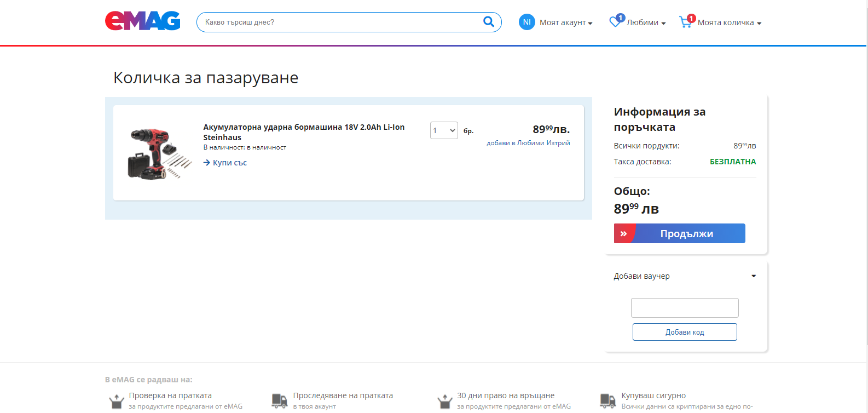Click the Проверка на пратката box icon
This screenshot has width=868, height=413.
pyautogui.click(x=116, y=401)
